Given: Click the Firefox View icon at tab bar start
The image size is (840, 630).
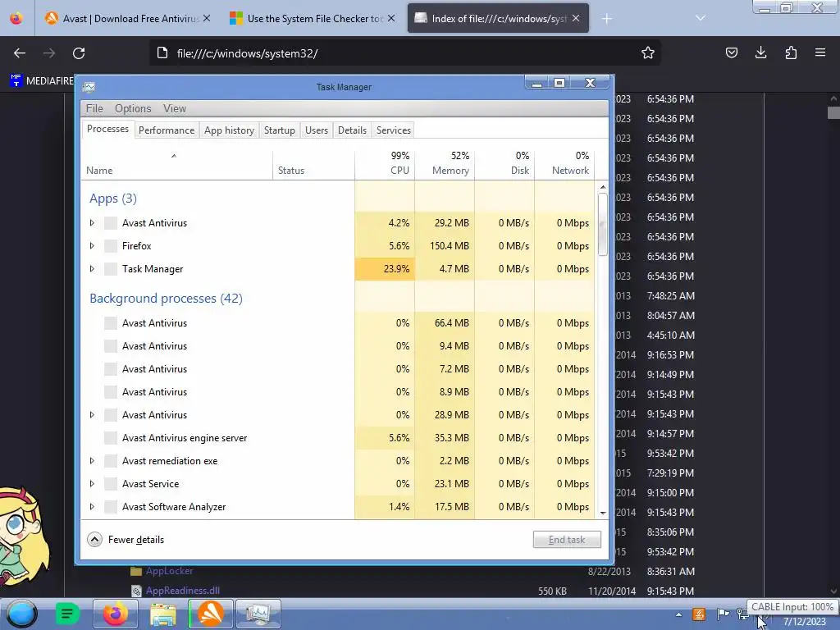Looking at the screenshot, I should (16, 18).
